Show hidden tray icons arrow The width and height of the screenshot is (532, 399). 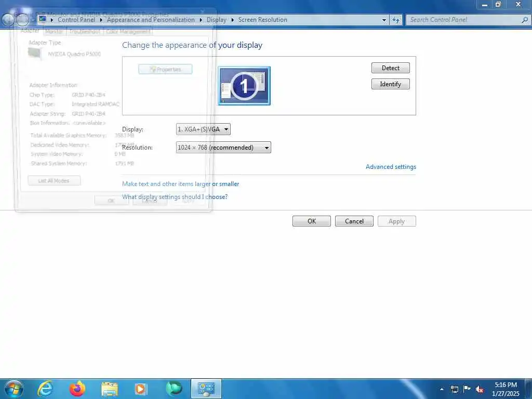tap(442, 389)
